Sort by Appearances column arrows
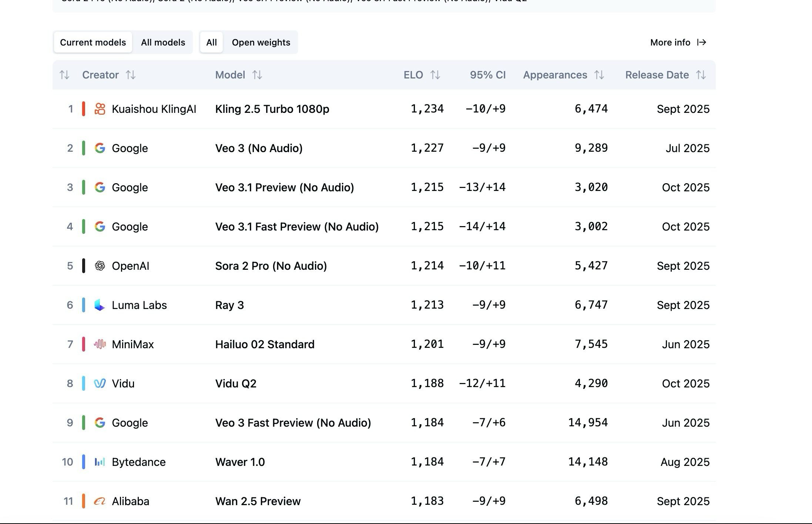 pos(599,75)
